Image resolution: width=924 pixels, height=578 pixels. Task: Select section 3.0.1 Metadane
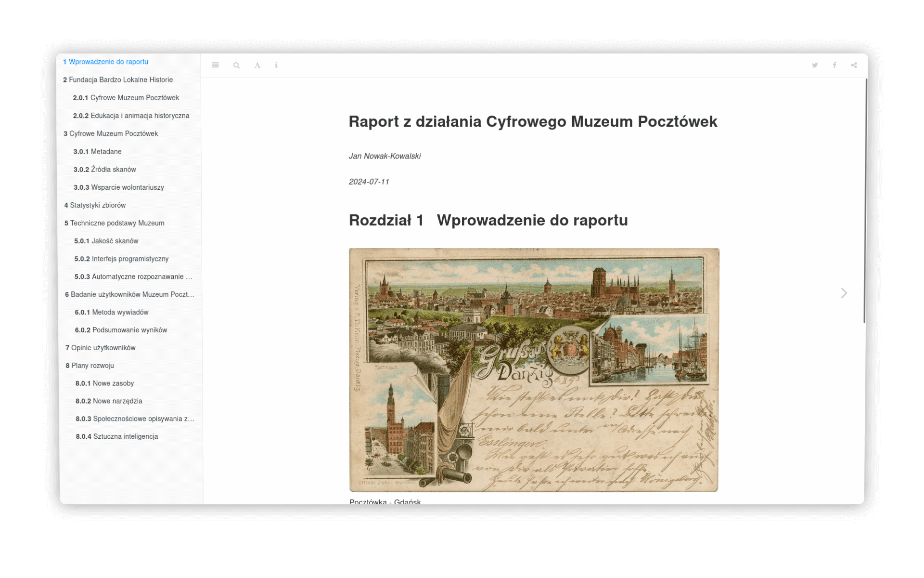[97, 151]
